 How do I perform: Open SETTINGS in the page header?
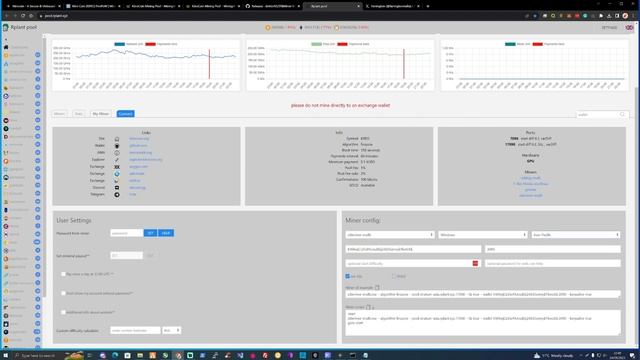[x=609, y=28]
